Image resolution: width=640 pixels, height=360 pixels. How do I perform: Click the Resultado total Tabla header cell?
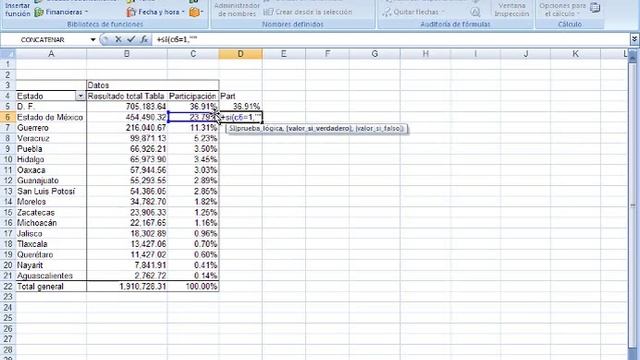(126, 96)
